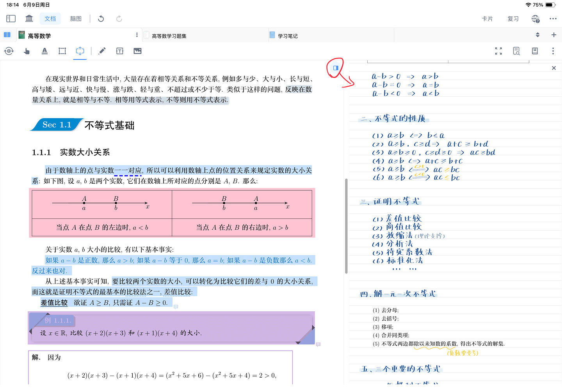
Task: Click battery indicator in status bar
Action: [550, 5]
